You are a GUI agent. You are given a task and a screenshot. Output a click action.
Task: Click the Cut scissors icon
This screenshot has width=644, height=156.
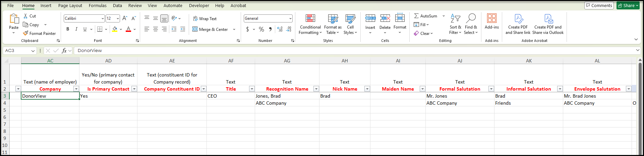point(25,16)
